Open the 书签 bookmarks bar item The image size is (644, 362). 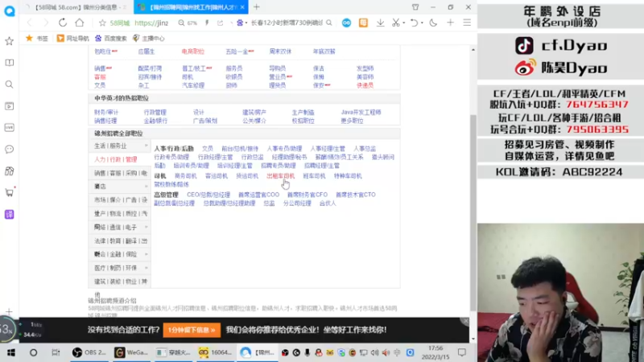coord(37,38)
